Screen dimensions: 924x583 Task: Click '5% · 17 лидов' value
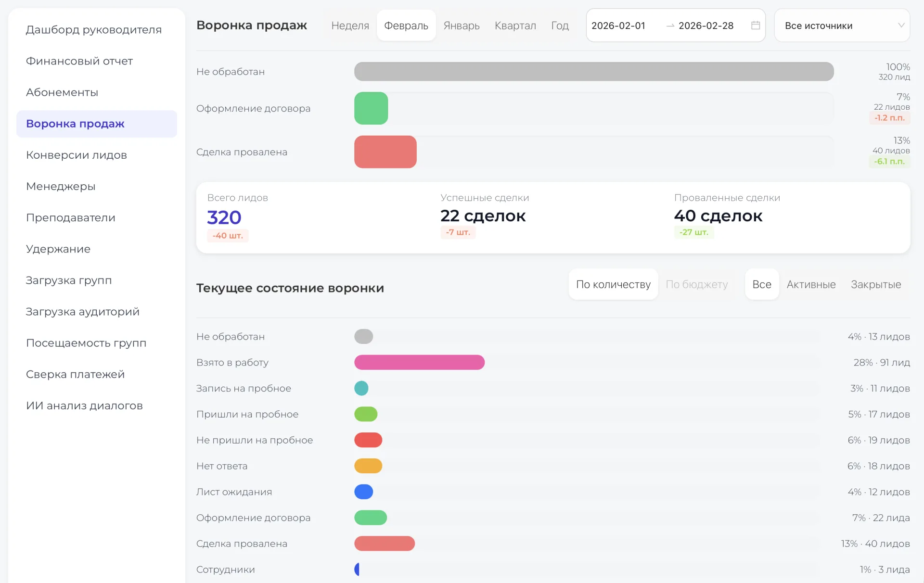(x=879, y=414)
